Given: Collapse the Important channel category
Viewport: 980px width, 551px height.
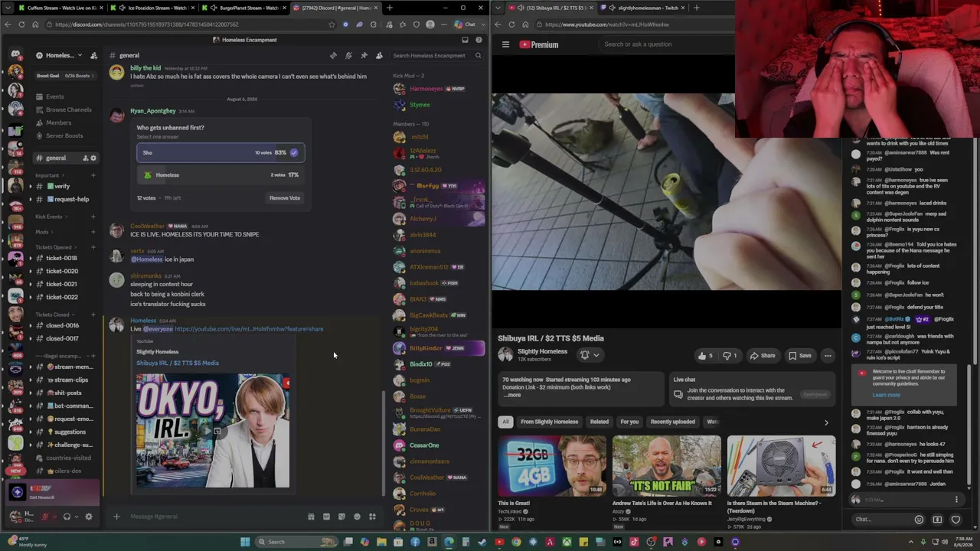Looking at the screenshot, I should pyautogui.click(x=49, y=175).
